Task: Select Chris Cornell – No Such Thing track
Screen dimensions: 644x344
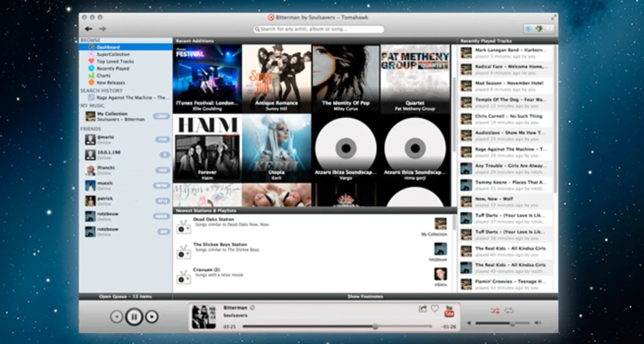Action: [506, 119]
